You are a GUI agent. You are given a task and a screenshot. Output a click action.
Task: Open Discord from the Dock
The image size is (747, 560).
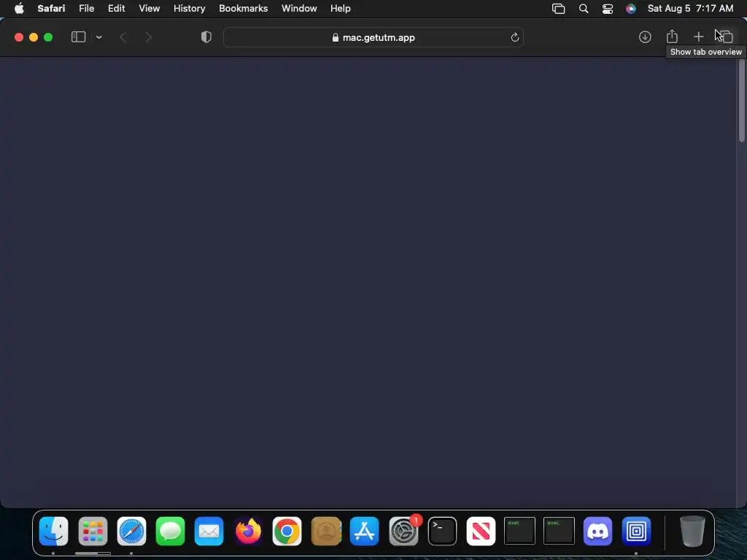tap(597, 531)
